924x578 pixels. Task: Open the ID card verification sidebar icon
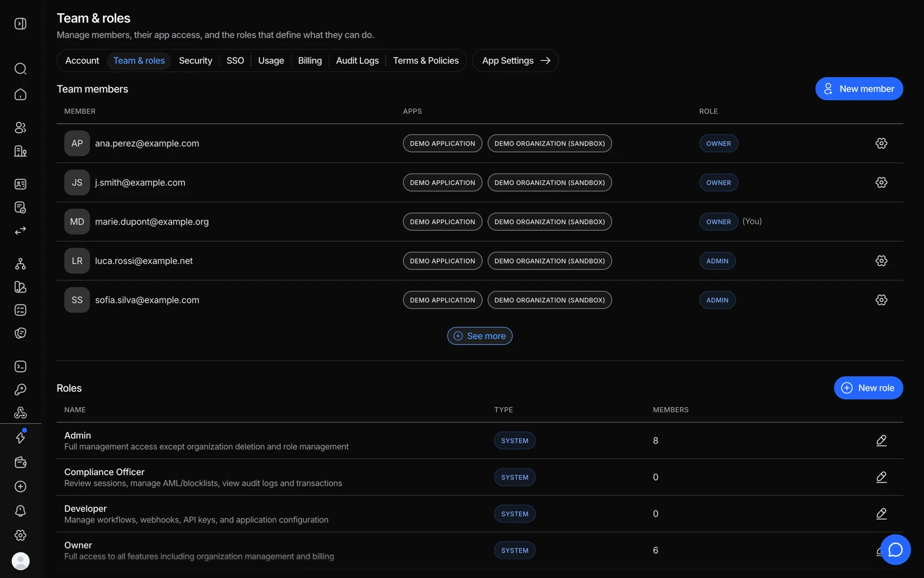(x=20, y=184)
